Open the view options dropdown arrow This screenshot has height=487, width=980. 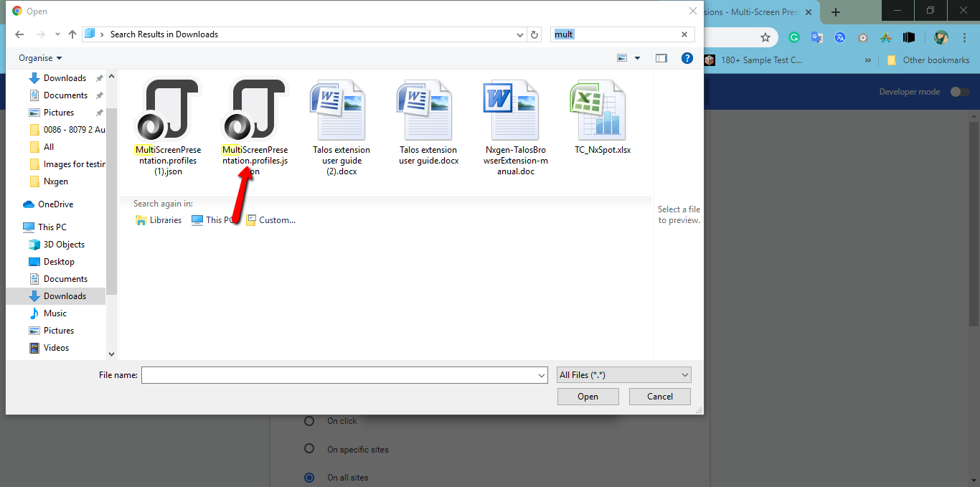[x=637, y=58]
